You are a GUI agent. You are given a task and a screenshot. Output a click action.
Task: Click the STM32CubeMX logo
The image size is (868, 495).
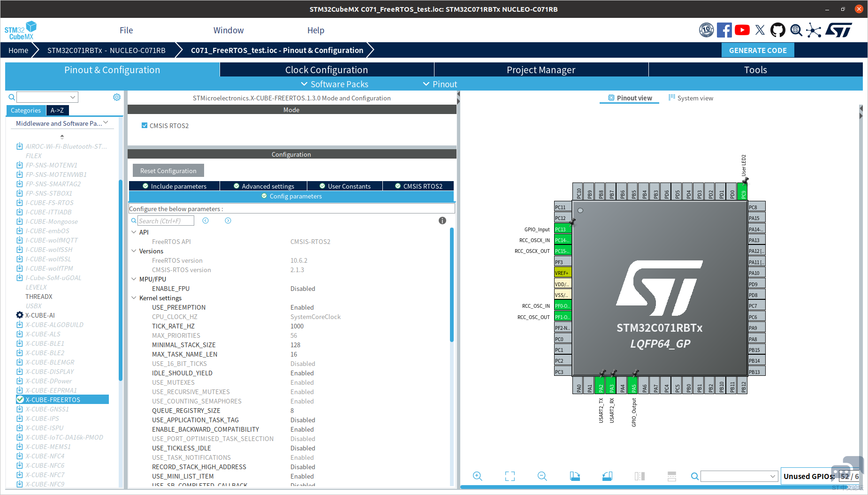point(21,30)
